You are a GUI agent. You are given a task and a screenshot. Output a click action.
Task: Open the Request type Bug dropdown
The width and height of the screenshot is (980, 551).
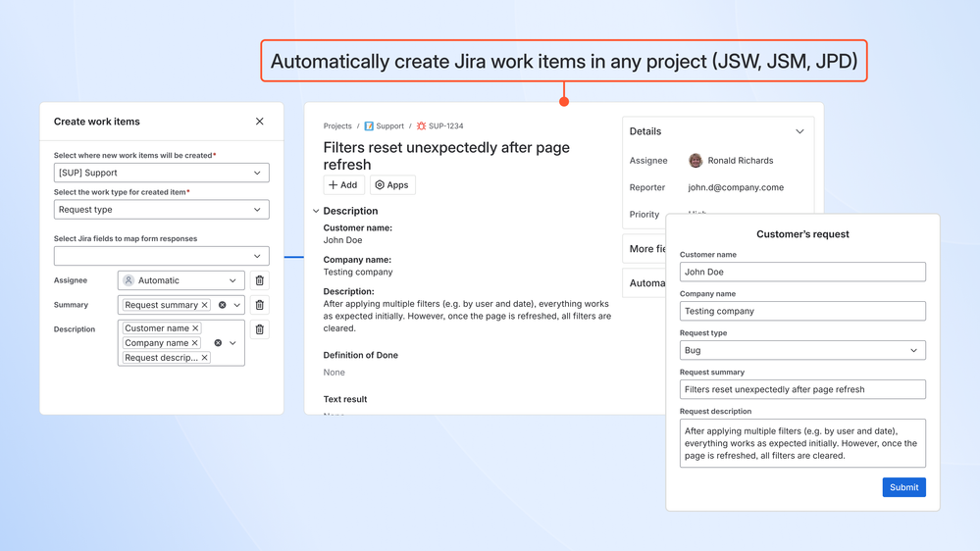(x=802, y=350)
